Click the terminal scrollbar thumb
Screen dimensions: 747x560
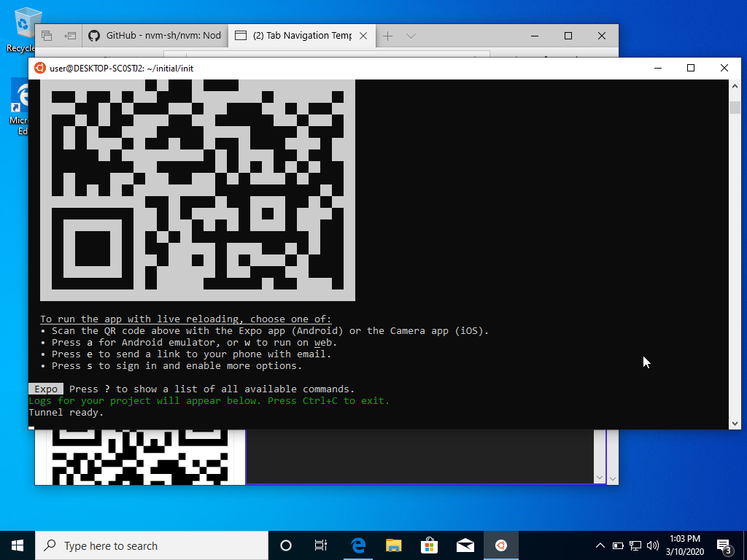point(735,107)
